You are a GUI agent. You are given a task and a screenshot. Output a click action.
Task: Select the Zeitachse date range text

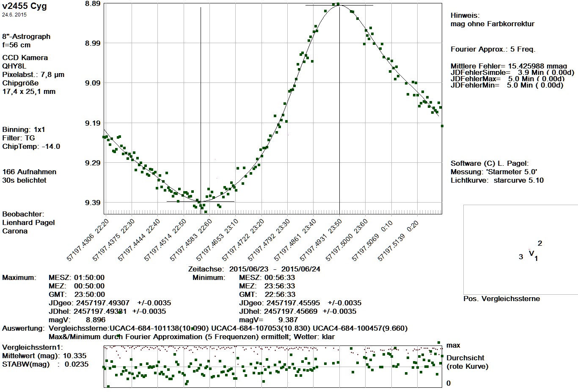point(254,269)
